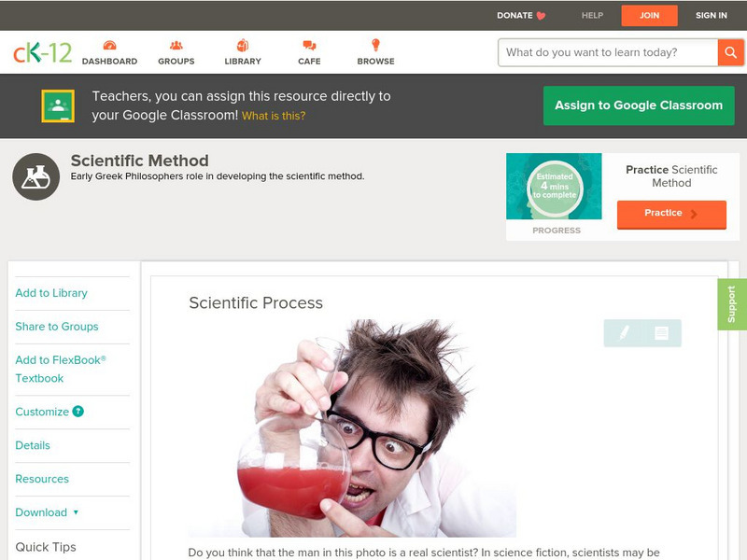The height and width of the screenshot is (560, 747).
Task: Click the orange search magnifier button
Action: pos(730,52)
